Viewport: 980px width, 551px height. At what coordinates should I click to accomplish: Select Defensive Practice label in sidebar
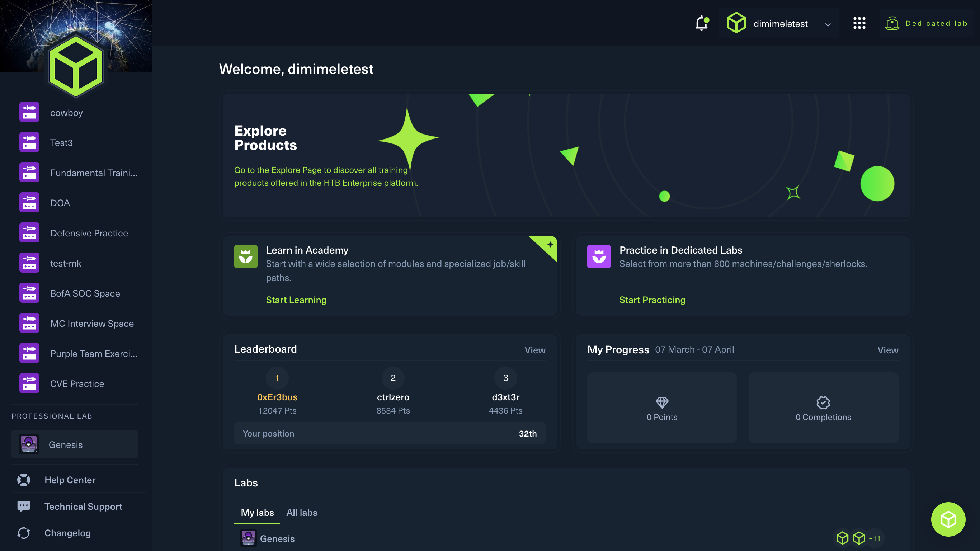(x=89, y=233)
